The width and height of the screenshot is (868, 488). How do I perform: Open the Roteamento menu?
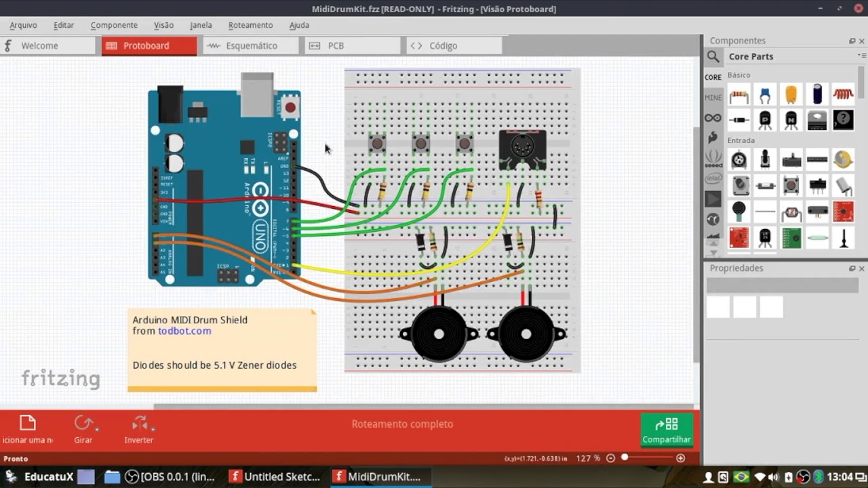250,25
